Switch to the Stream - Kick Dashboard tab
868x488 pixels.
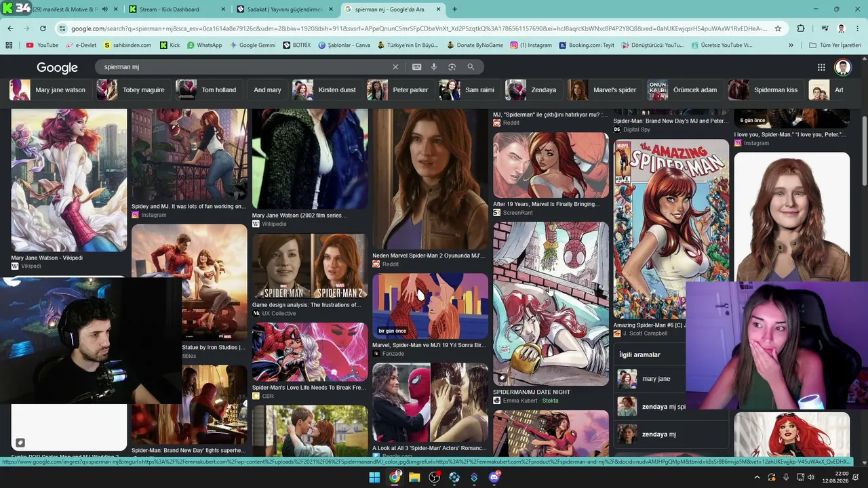176,9
